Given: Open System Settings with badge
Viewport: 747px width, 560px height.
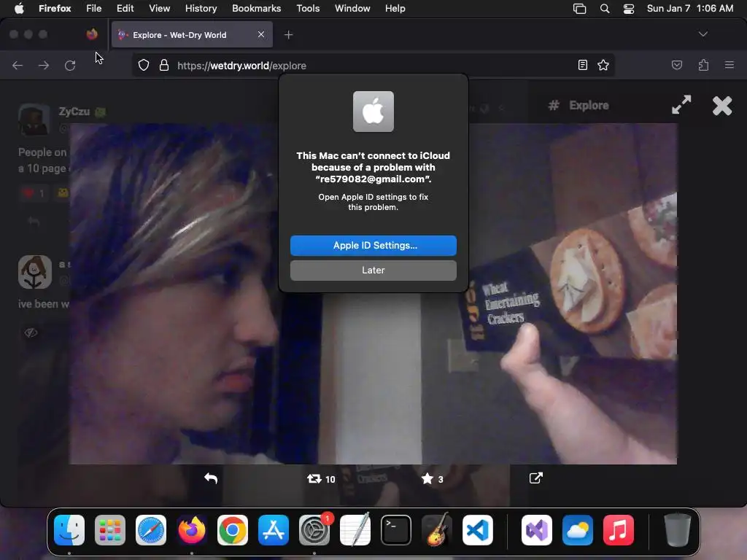Looking at the screenshot, I should [314, 530].
